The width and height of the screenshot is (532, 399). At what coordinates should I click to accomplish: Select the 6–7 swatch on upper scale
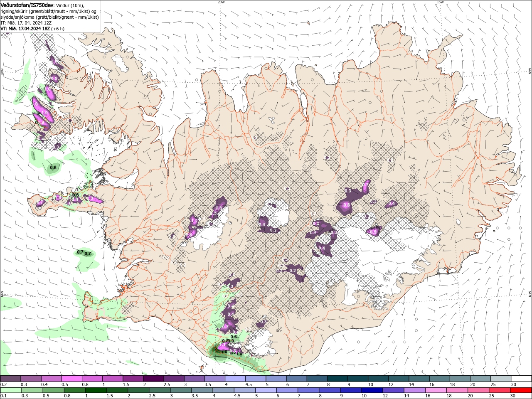click(296, 379)
